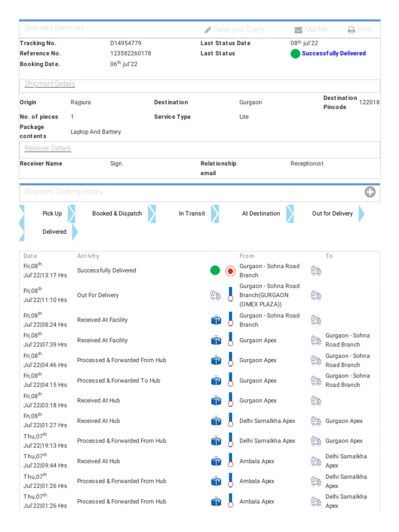
Task: Click timeline marker for Ambala Apex 09:44 row
Action: click(x=231, y=461)
